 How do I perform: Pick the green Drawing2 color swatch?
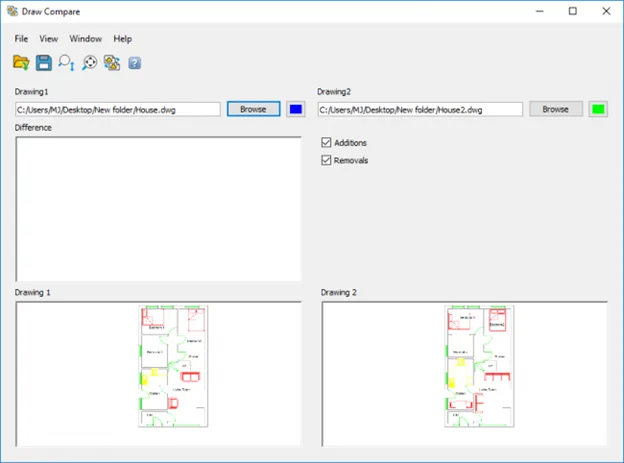pos(598,109)
